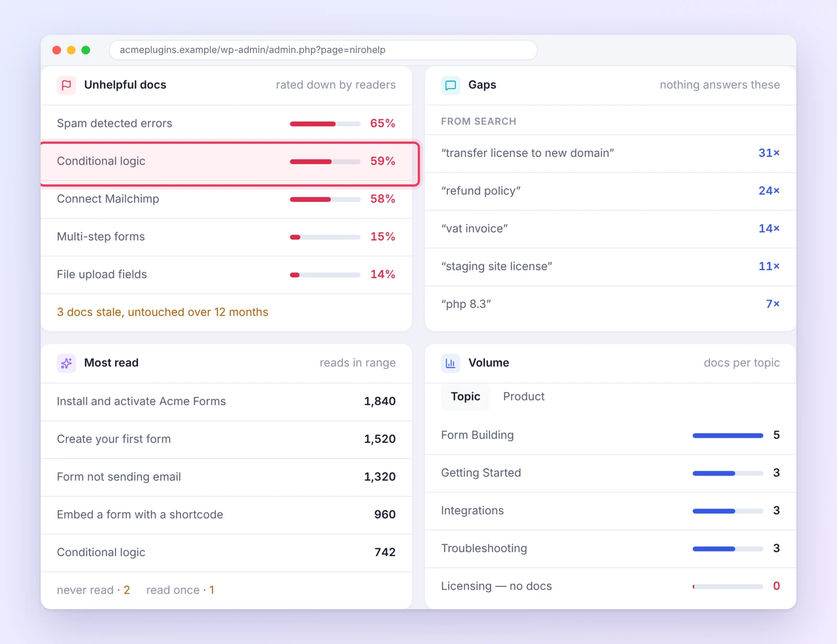The image size is (837, 644).
Task: Click the 65% progress bar for Spam errors
Action: [325, 124]
